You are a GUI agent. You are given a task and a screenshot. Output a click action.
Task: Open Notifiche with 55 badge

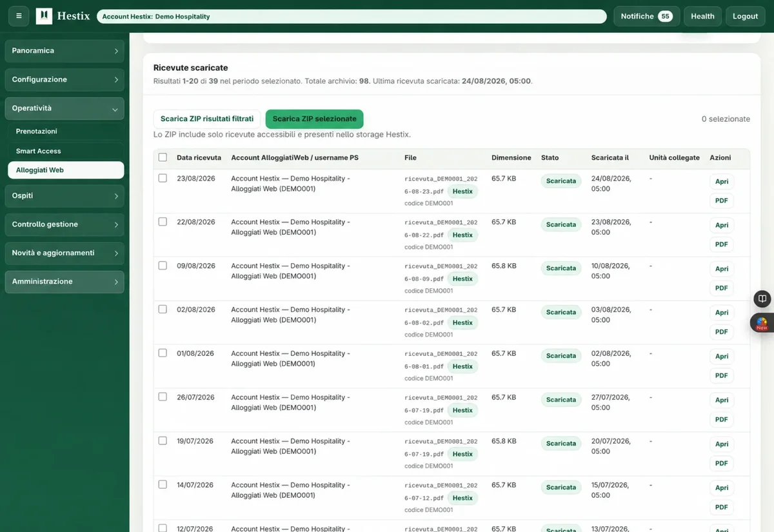pyautogui.click(x=646, y=16)
